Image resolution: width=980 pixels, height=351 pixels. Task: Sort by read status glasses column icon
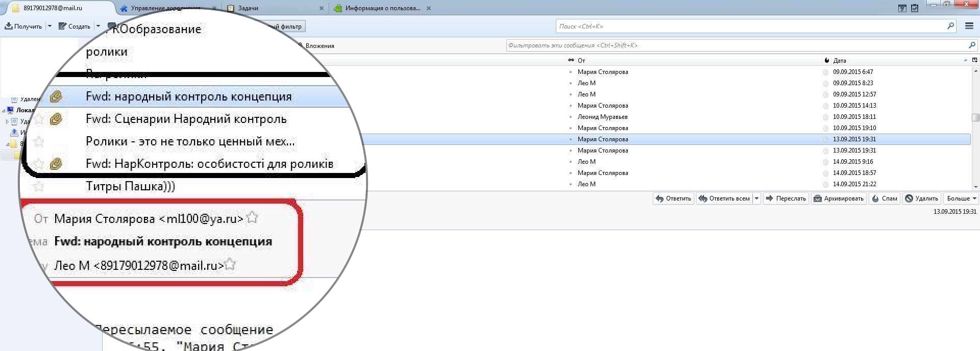click(571, 60)
